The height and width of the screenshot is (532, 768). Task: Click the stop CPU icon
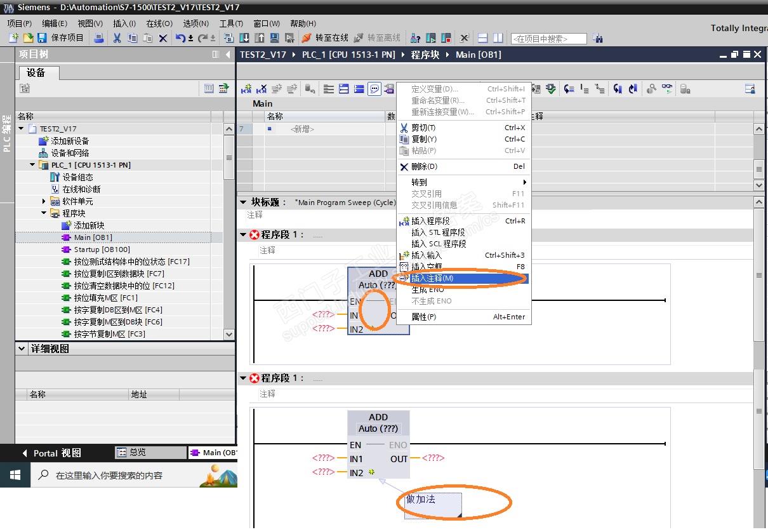[447, 38]
